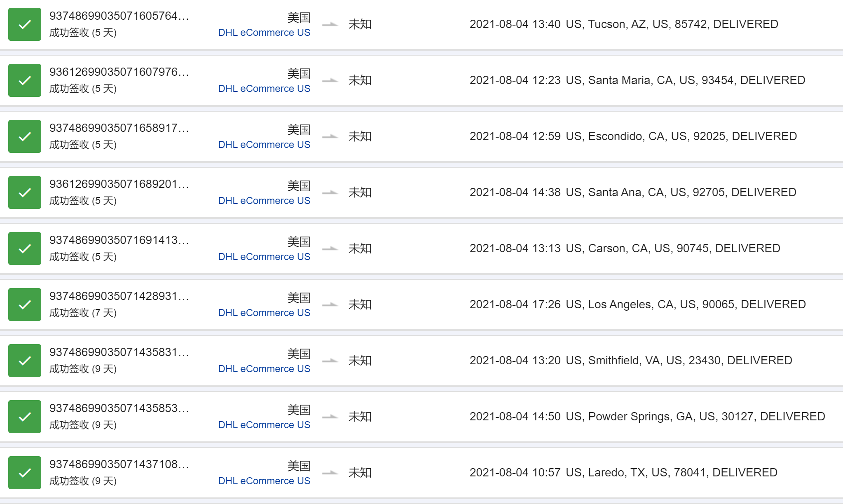Click the Carson, CA delivered status text
The height and width of the screenshot is (504, 843).
[673, 248]
